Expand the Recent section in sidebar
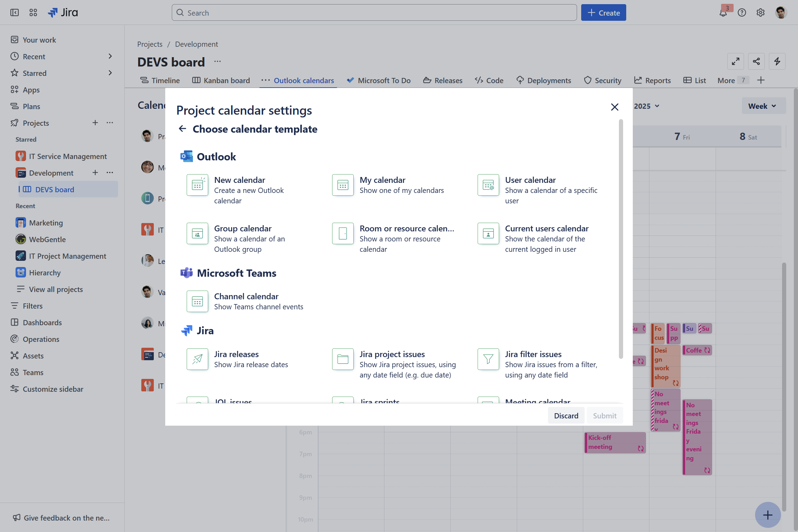The image size is (798, 532). click(110, 56)
